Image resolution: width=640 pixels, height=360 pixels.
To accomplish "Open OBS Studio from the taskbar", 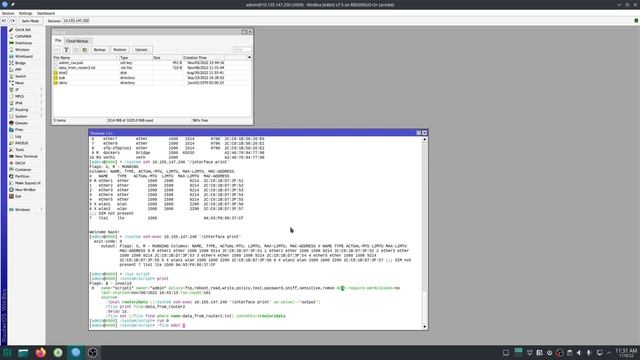I will tap(93, 353).
